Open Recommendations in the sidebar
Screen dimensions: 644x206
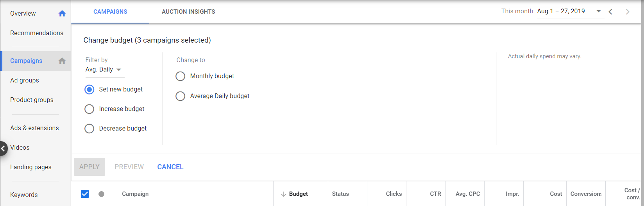(37, 33)
